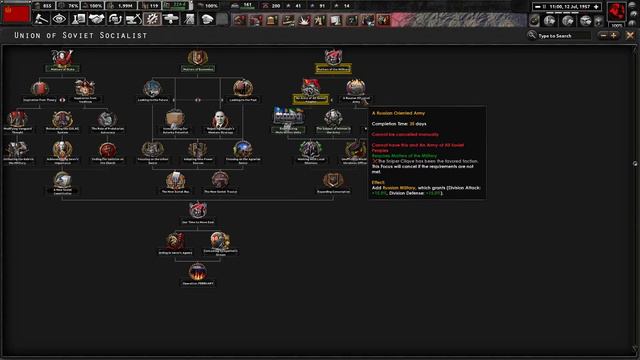
Task: Select the Matters of State focus
Action: point(62,61)
